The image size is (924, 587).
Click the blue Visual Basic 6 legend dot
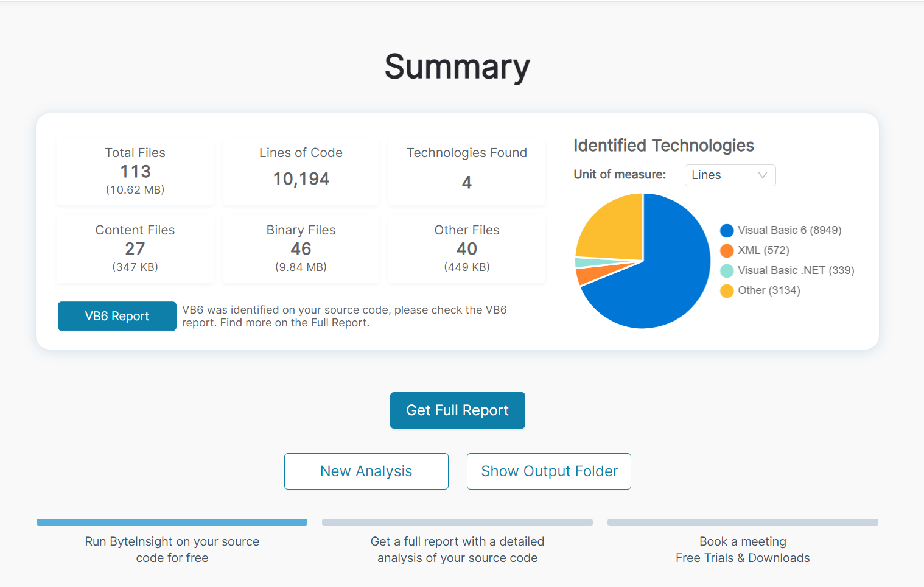[727, 230]
